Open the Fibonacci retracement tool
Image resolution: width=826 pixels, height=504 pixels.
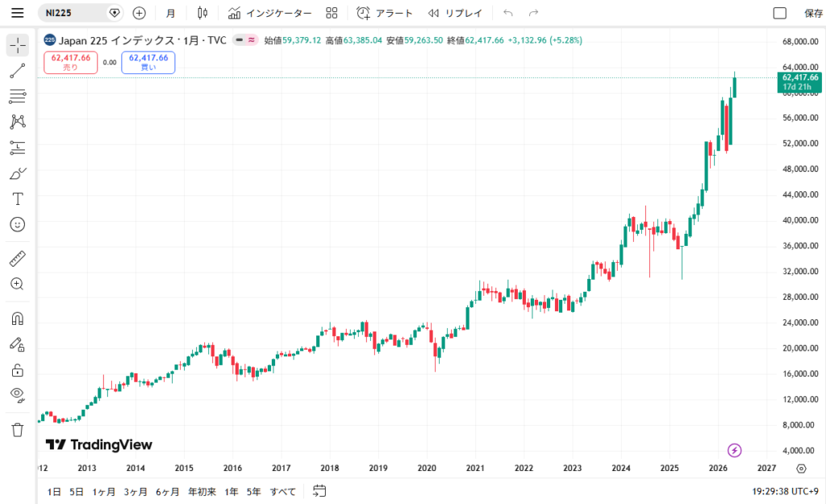tap(18, 97)
